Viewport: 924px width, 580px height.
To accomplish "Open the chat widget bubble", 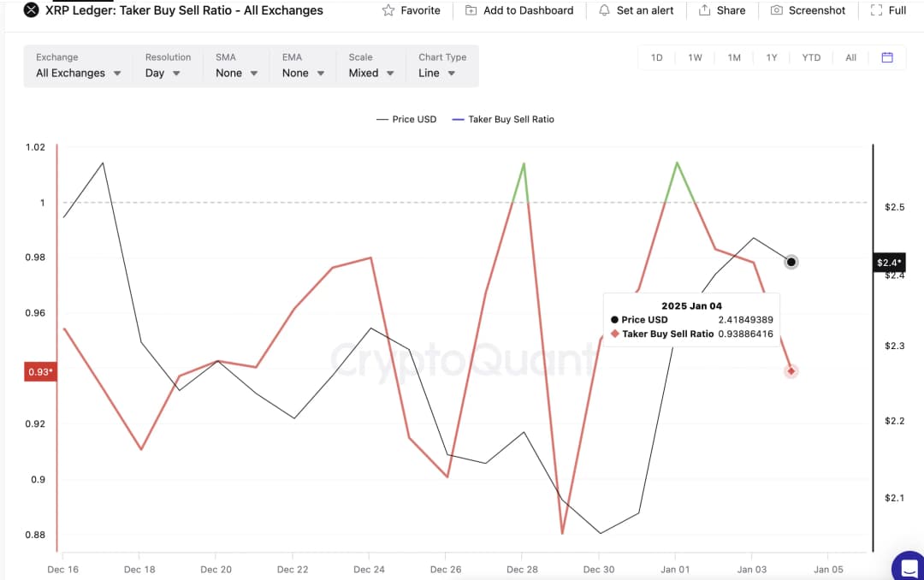I will 909,565.
